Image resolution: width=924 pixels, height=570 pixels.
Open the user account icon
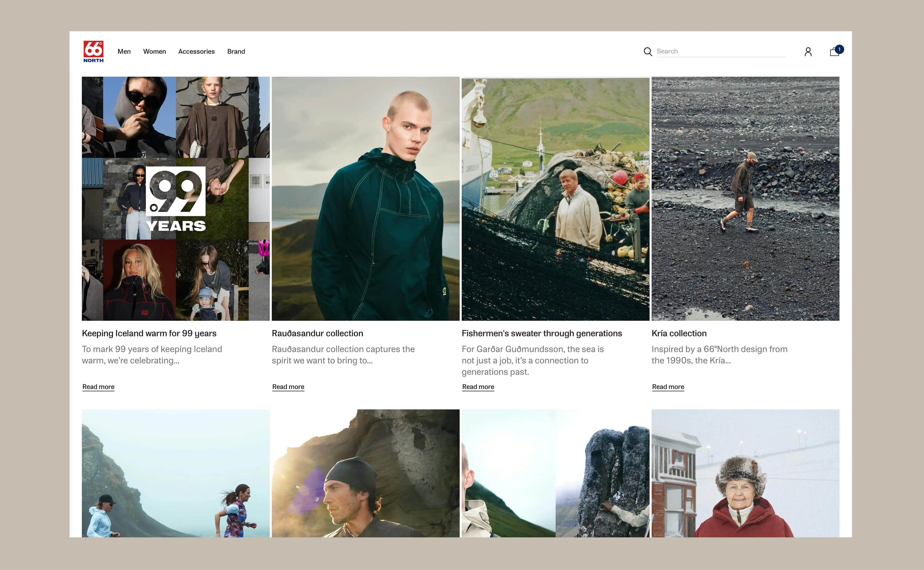point(808,52)
